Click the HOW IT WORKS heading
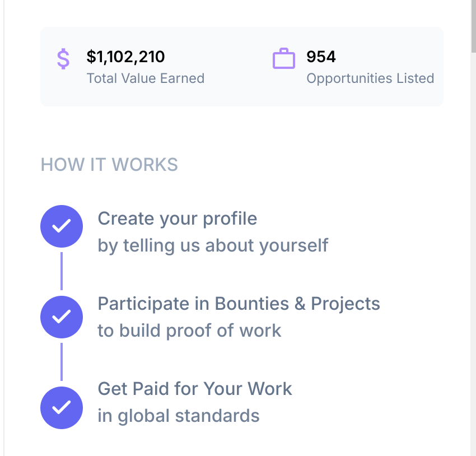This screenshot has height=456, width=476. click(x=109, y=165)
